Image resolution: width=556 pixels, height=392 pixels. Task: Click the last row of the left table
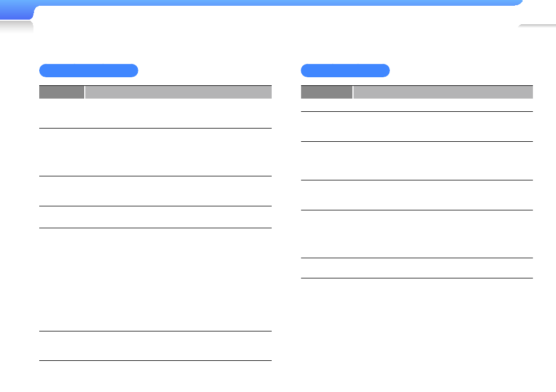coord(155,346)
